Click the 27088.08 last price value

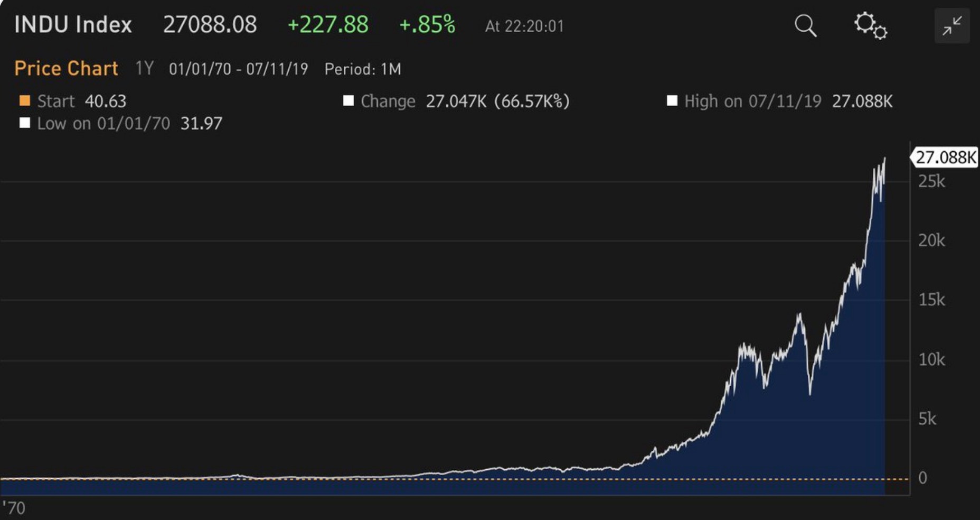[x=210, y=25]
